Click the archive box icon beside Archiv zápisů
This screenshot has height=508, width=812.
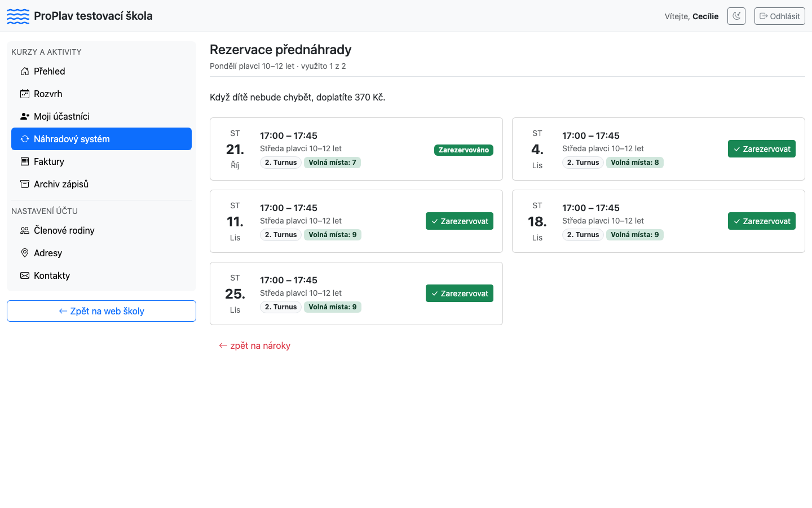tap(25, 184)
